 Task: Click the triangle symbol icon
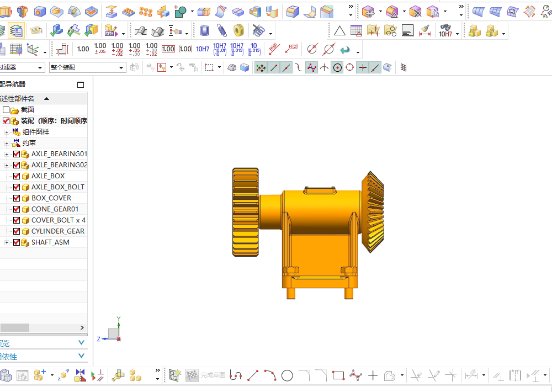pos(339,31)
